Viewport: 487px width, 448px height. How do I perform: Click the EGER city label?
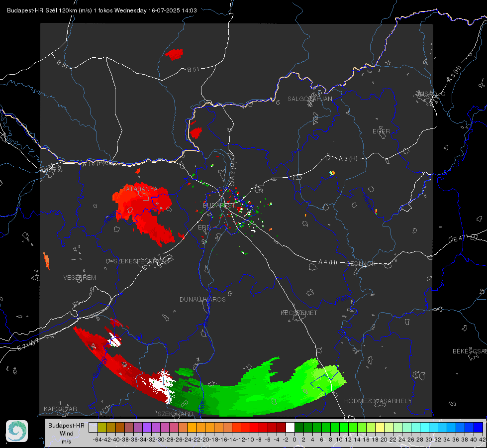coord(381,131)
